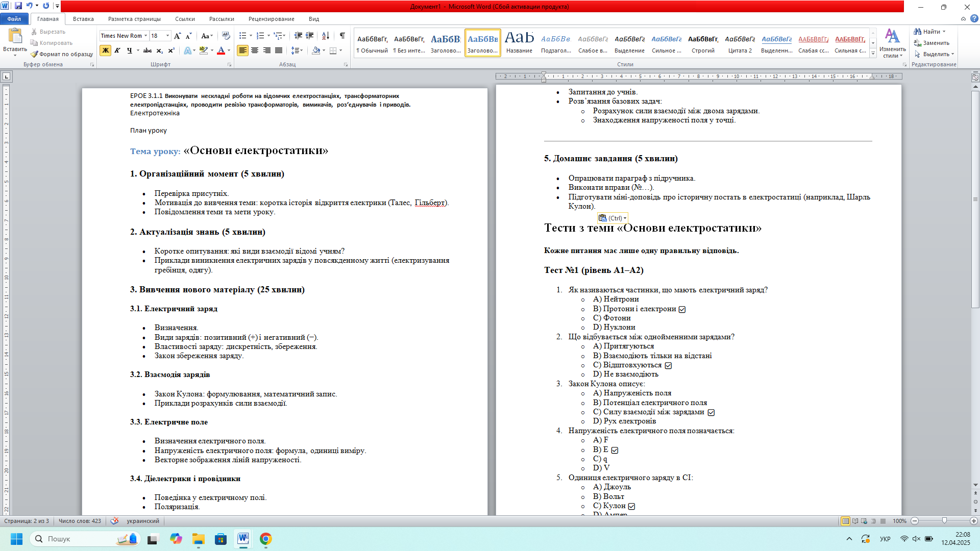Click word count Число слов: 423

(x=80, y=521)
